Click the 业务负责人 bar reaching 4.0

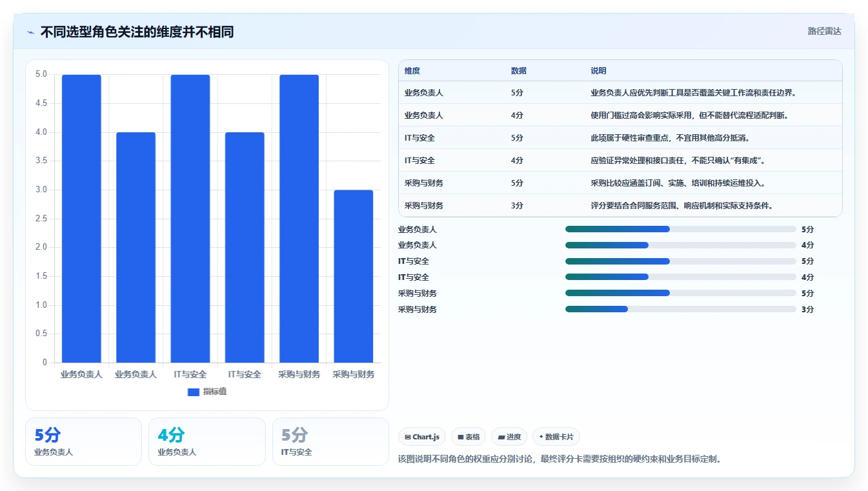click(136, 247)
